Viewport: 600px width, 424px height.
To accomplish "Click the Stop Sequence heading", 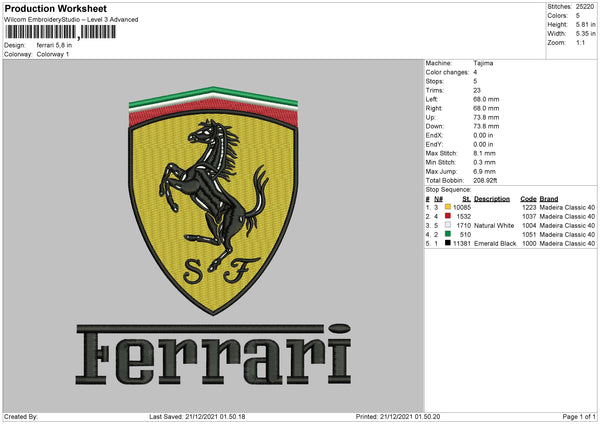I will click(x=448, y=190).
